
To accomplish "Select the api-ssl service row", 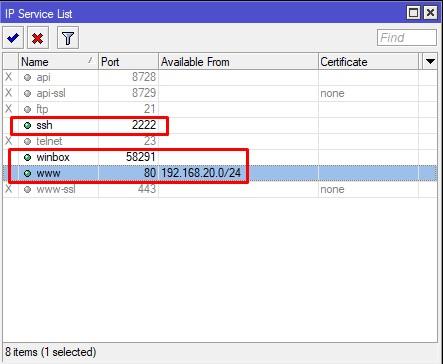I will point(220,93).
